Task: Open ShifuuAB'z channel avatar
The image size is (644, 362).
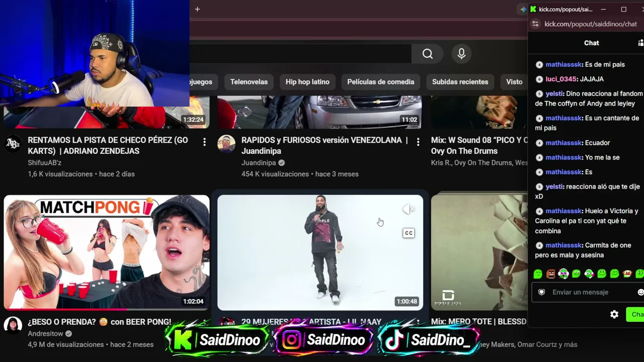Action: coord(13,144)
